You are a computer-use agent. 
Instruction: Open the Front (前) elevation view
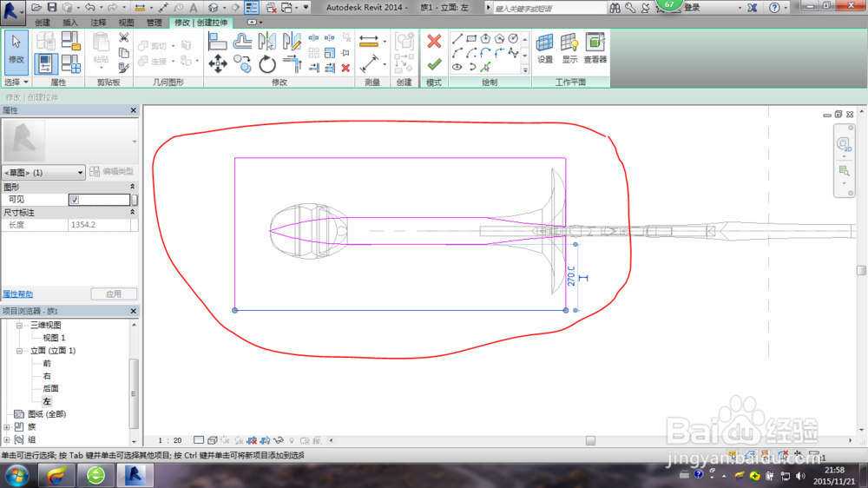pos(47,363)
